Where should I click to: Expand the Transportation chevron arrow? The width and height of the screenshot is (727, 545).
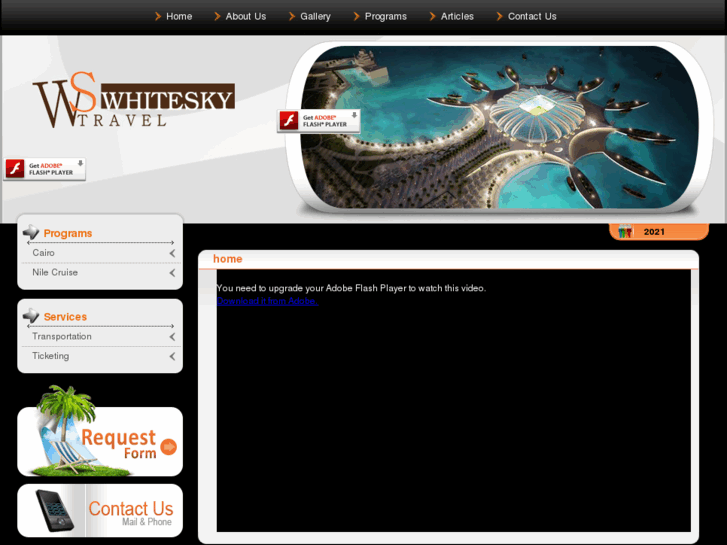coord(172,337)
